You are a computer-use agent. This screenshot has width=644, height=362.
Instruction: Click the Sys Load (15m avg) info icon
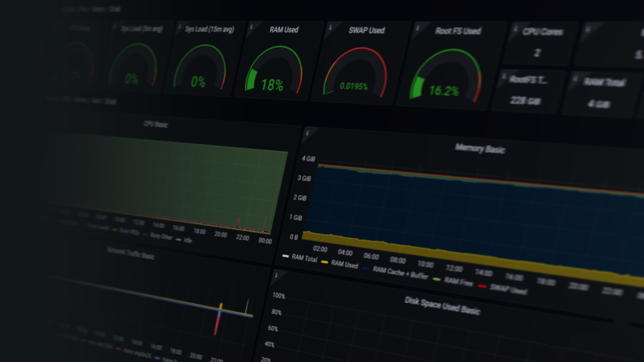(179, 26)
